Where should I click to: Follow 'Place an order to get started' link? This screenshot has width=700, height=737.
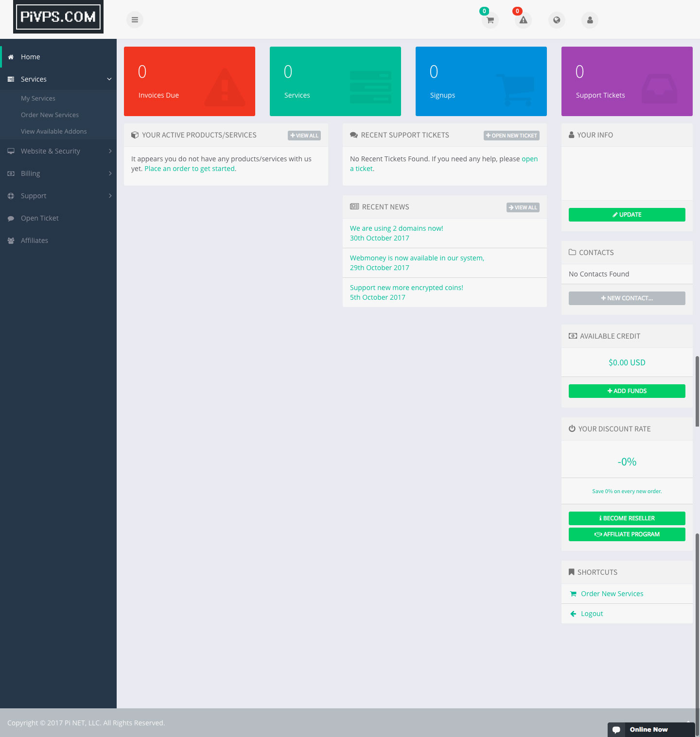190,169
